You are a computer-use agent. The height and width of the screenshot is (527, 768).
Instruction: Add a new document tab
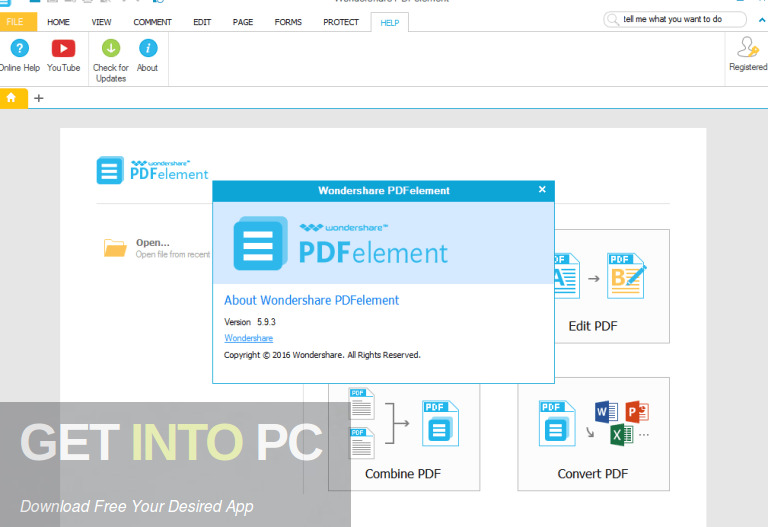(x=39, y=98)
